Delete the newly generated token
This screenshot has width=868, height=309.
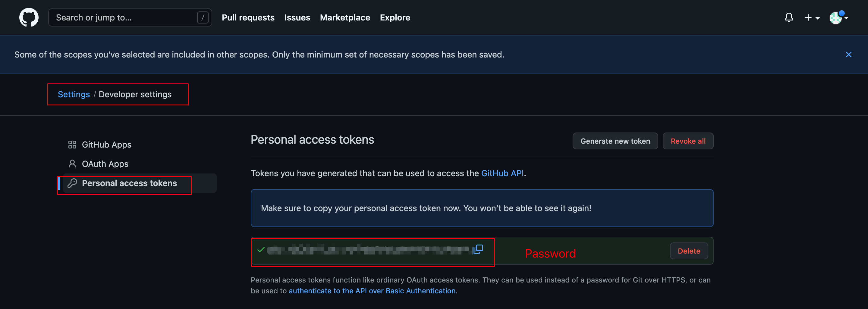click(689, 251)
